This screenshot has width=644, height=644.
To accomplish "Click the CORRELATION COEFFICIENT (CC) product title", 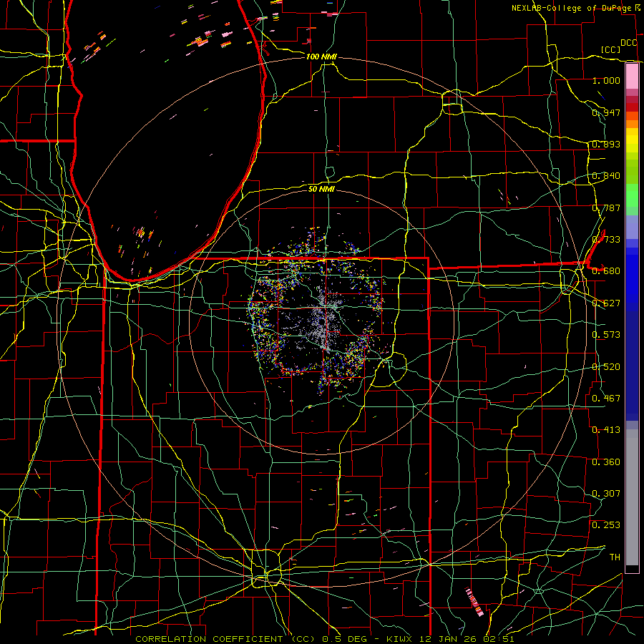I will click(225, 639).
